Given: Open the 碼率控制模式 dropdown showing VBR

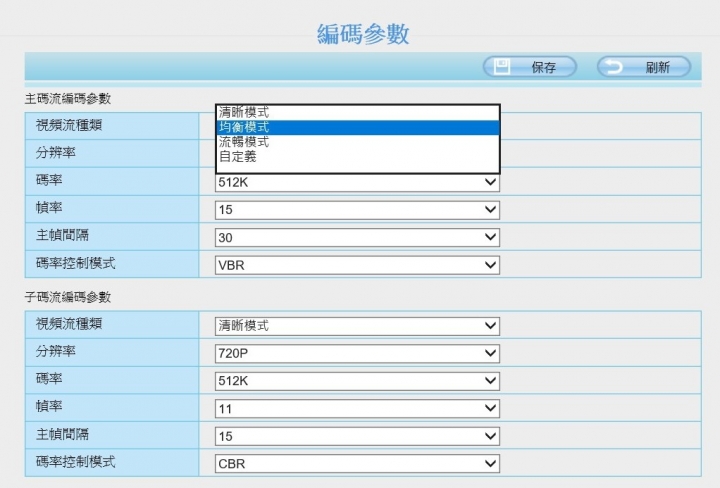Looking at the screenshot, I should click(357, 265).
